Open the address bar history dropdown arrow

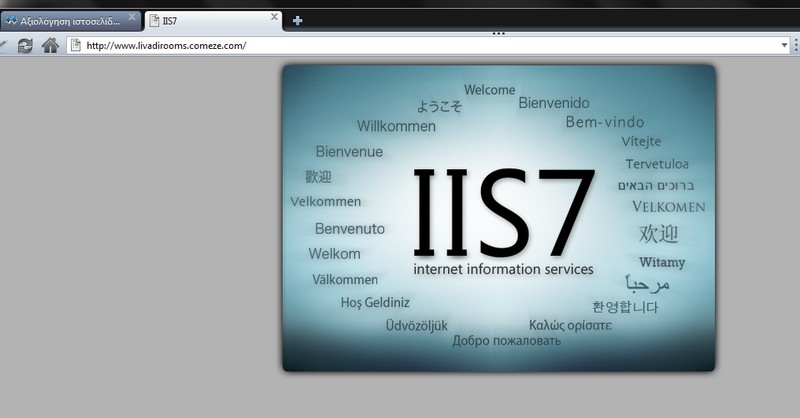[x=784, y=45]
